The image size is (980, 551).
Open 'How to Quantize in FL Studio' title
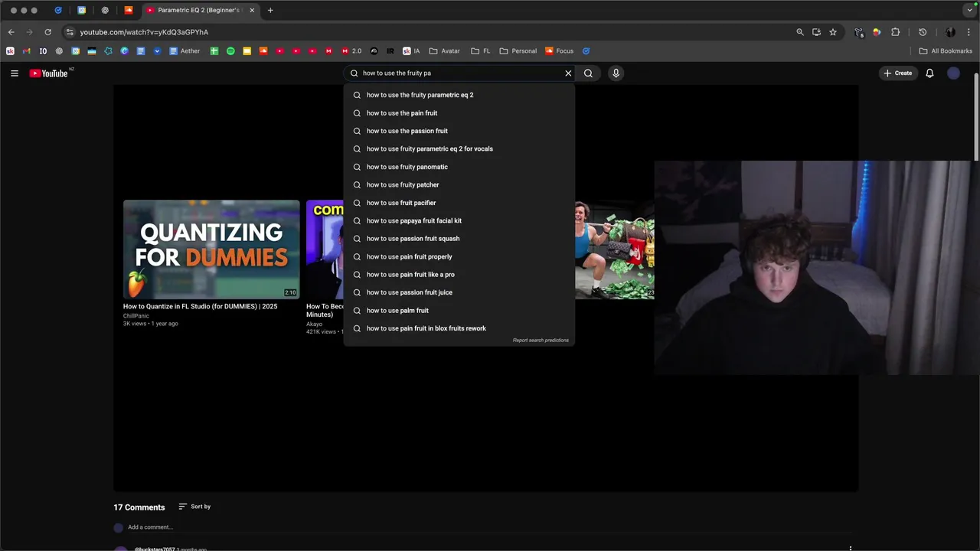coord(200,306)
